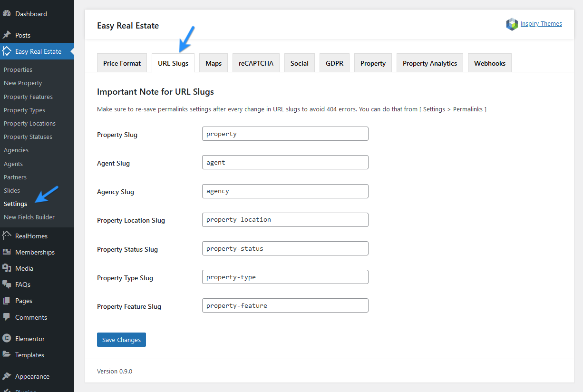This screenshot has width=583, height=392.
Task: Click the Easy Real Estate menu label
Action: 38,51
